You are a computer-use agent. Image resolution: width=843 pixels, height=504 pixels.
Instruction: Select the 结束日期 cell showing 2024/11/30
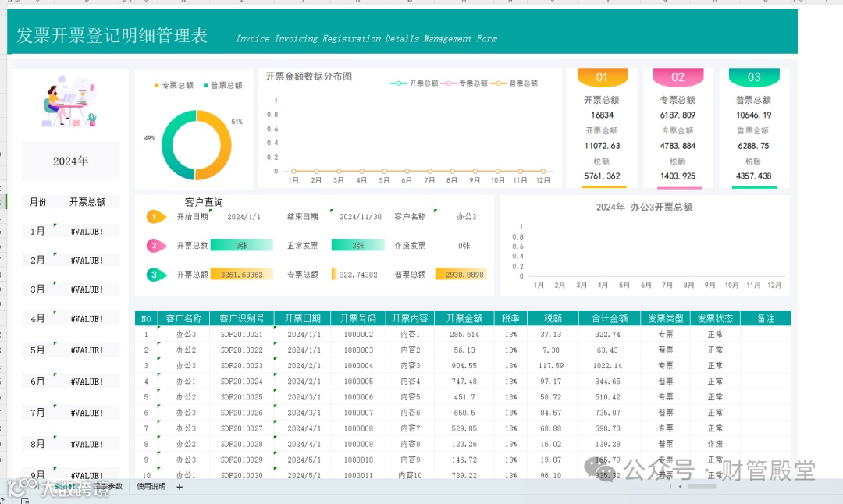click(x=360, y=217)
